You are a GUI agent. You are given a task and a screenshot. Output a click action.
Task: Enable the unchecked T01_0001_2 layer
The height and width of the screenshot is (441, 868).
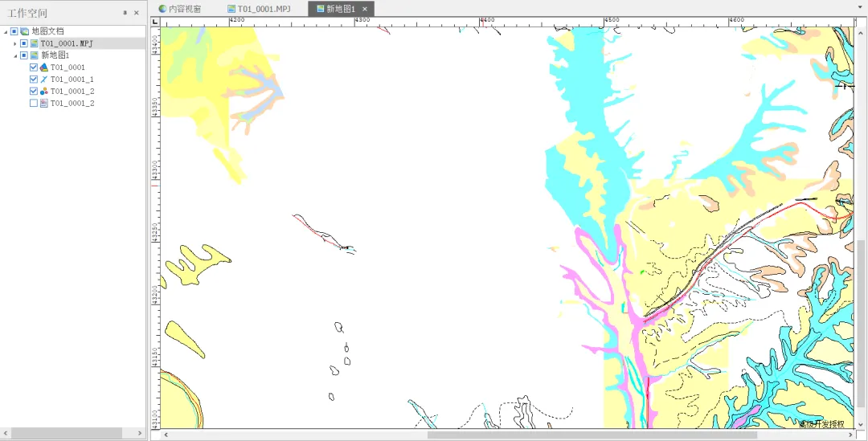click(34, 104)
